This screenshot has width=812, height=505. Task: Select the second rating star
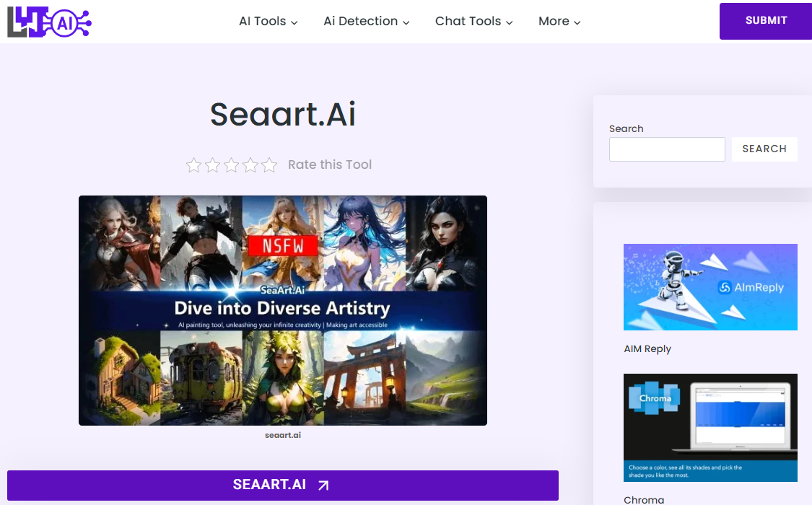click(x=212, y=165)
